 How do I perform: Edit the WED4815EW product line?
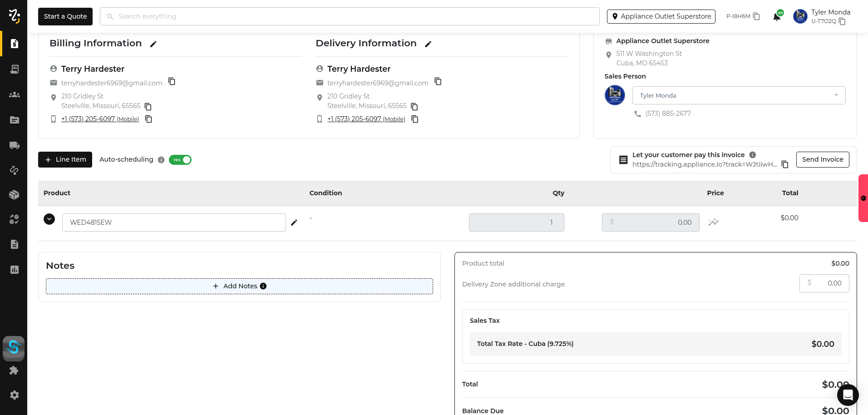[x=294, y=222]
